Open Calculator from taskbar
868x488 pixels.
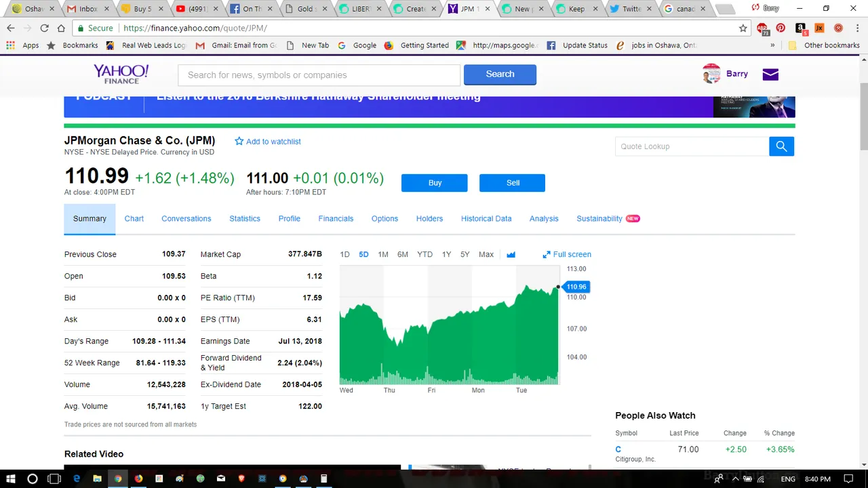pos(323,479)
